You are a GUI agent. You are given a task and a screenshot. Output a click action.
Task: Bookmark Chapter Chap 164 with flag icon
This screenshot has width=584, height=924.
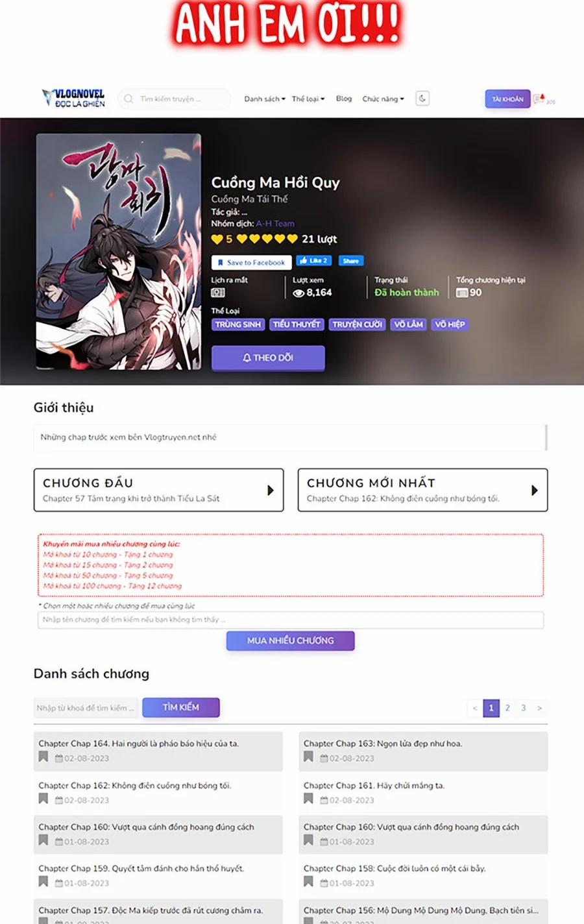click(43, 757)
